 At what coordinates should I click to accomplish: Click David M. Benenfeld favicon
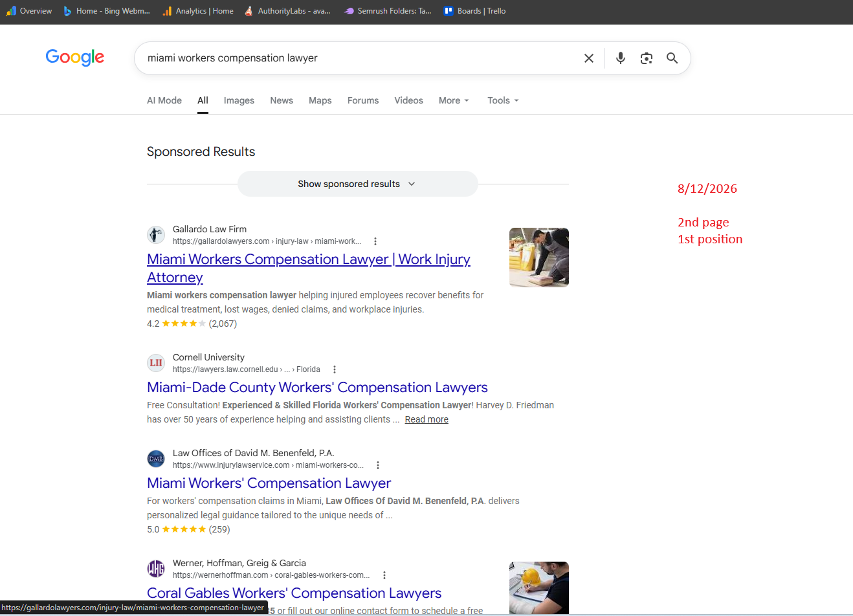coord(156,458)
